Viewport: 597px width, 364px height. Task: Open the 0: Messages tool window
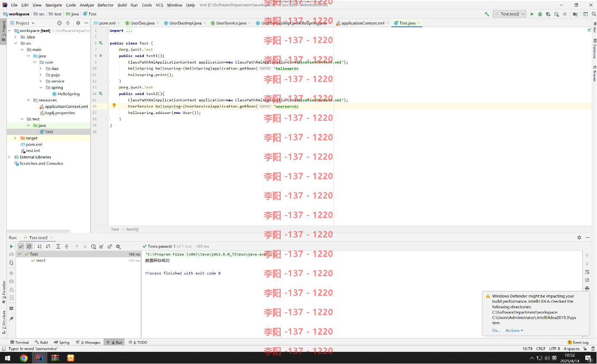[x=88, y=342]
